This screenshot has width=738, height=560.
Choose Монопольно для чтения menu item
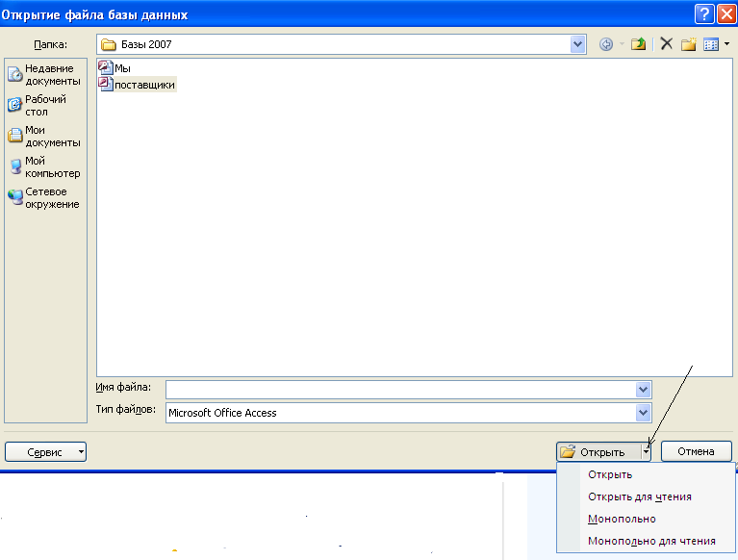[646, 541]
